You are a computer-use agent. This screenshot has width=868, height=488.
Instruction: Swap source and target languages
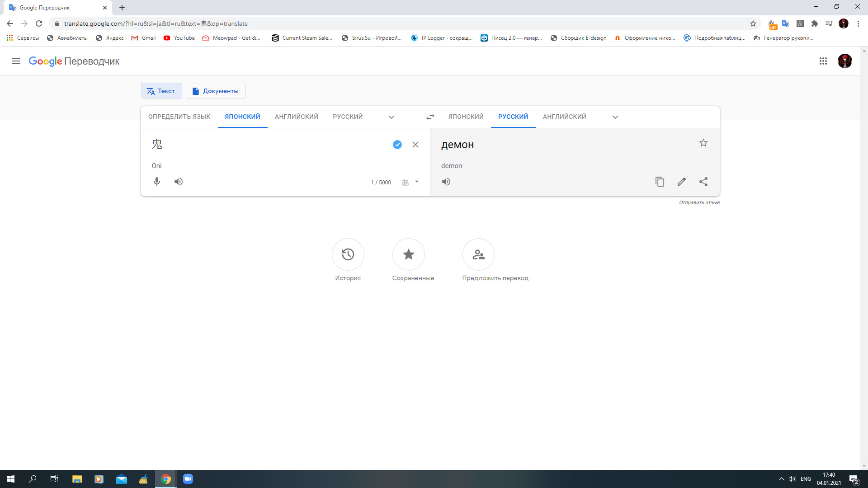pos(430,117)
